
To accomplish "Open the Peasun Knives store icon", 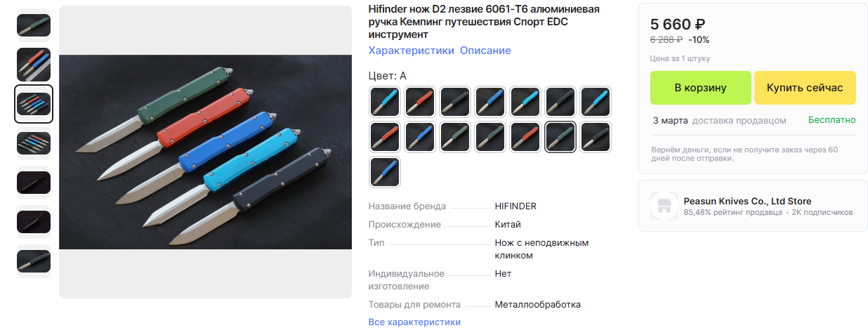I will point(664,206).
